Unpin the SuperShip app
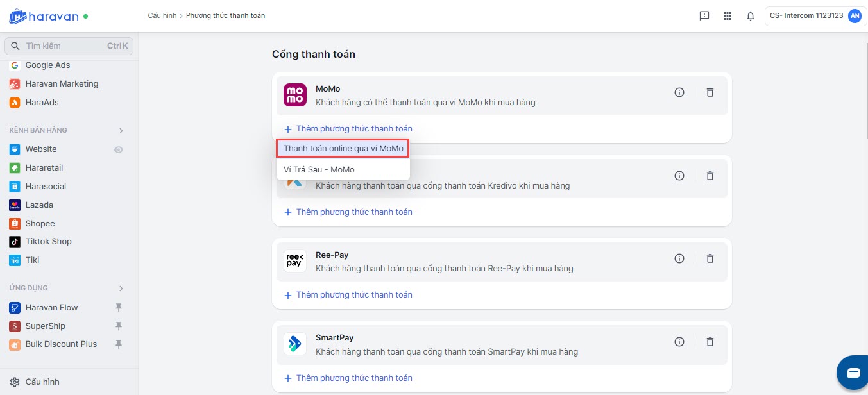 coord(118,326)
